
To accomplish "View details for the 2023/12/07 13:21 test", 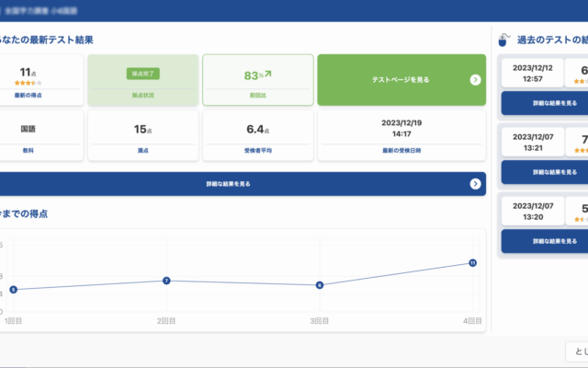I will coord(544,172).
